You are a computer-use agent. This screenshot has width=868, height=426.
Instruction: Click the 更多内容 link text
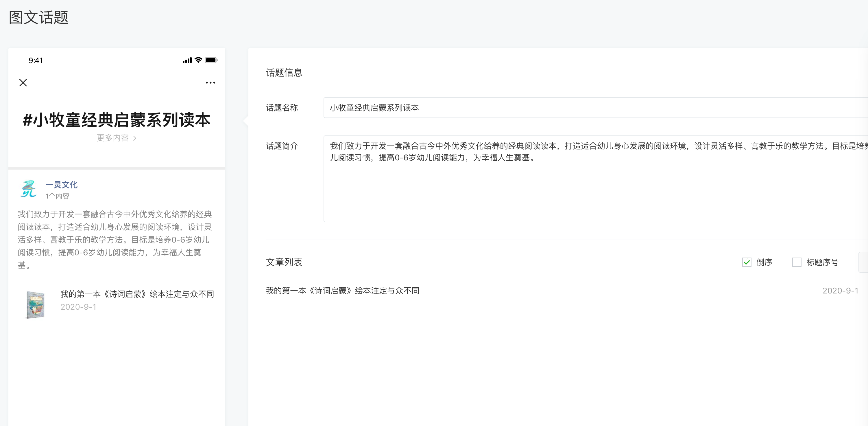(113, 138)
